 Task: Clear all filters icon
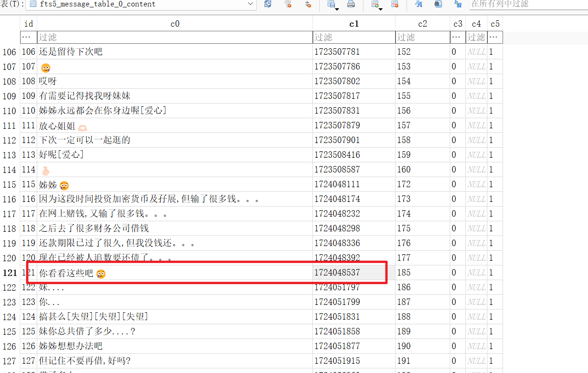pyautogui.click(x=288, y=4)
